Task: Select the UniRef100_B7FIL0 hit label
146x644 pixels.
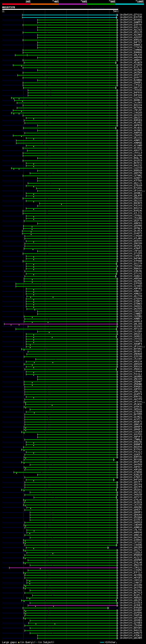Action: (x=131, y=573)
